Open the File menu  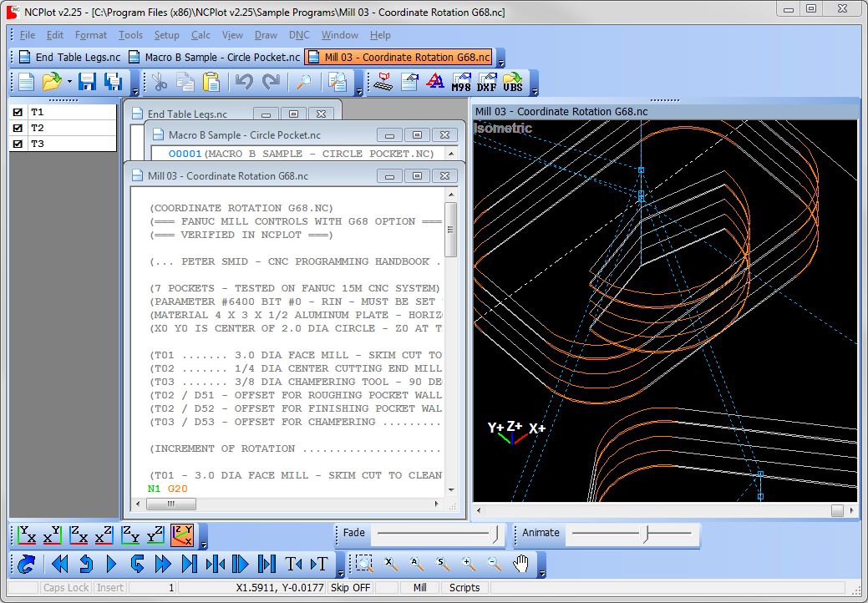[x=27, y=35]
